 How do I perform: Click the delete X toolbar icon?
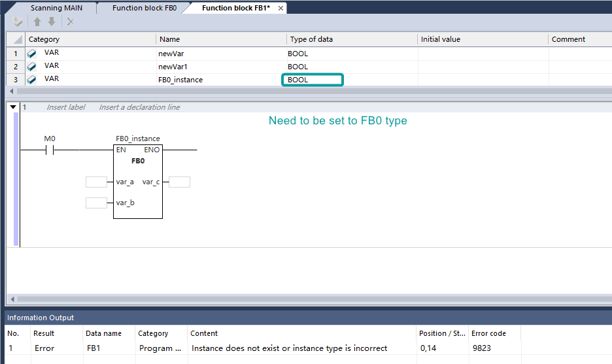[71, 22]
